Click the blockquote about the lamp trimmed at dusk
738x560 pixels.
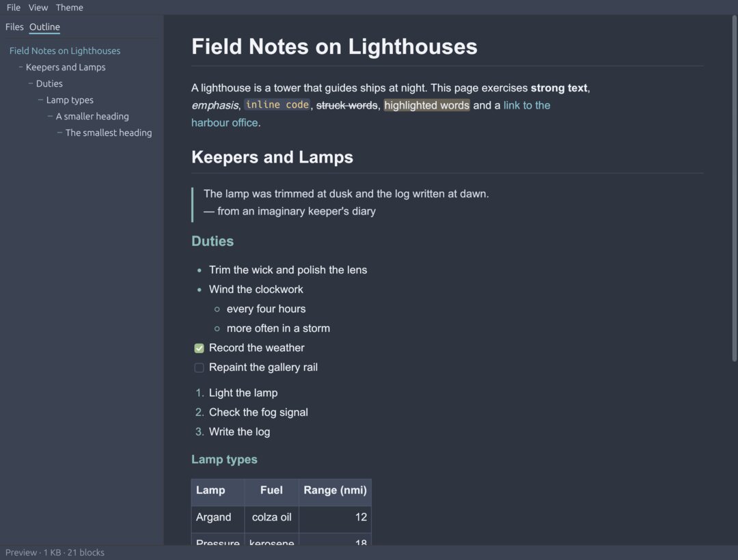click(346, 194)
